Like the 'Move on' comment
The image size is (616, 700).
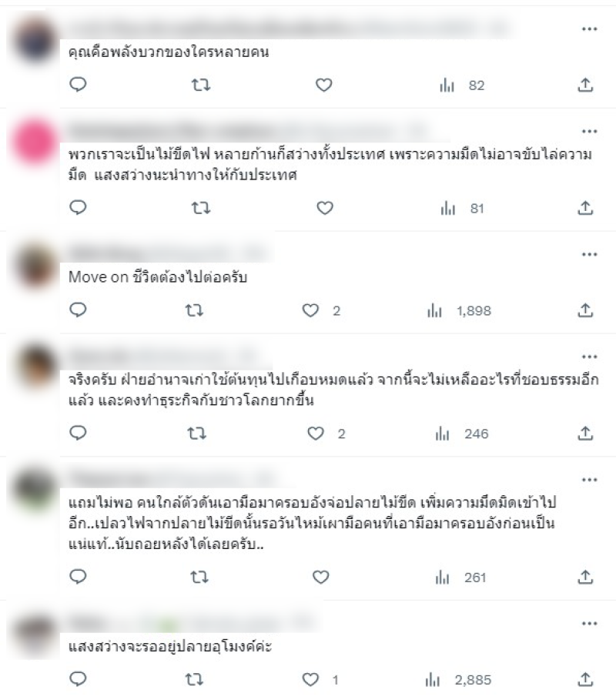310,310
